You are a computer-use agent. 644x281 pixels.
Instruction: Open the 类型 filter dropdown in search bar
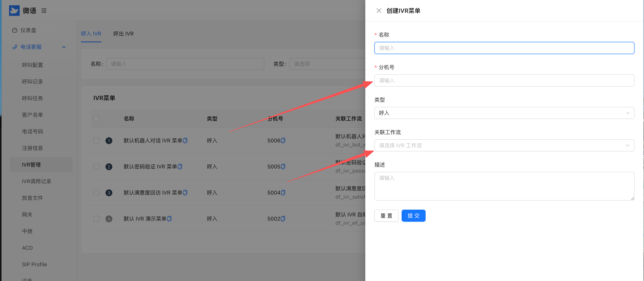pyautogui.click(x=327, y=64)
